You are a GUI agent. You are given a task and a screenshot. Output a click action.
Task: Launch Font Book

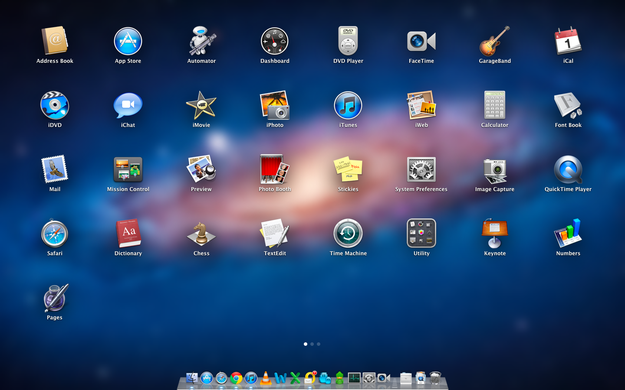(568, 105)
